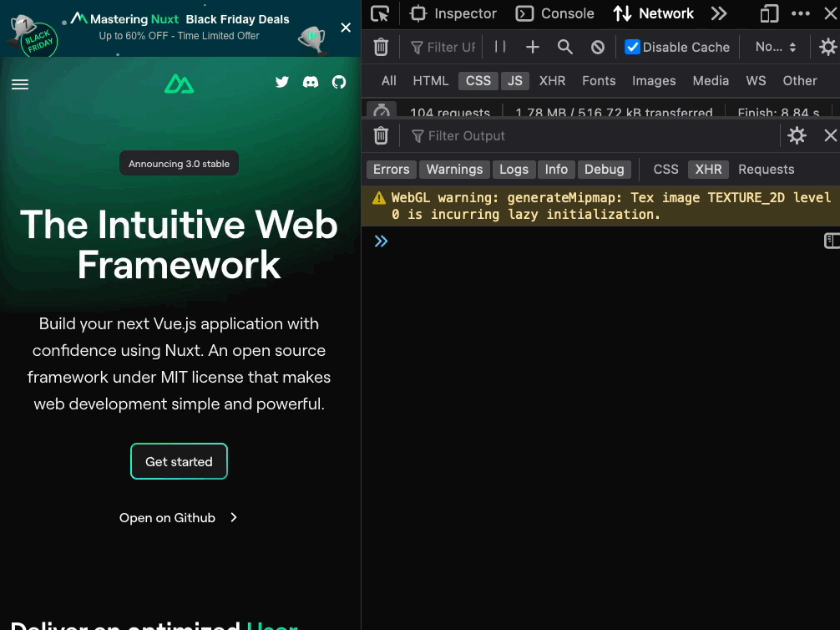Screen dimensions: 840x630
Task: Open the throttling dropdown
Action: point(775,47)
